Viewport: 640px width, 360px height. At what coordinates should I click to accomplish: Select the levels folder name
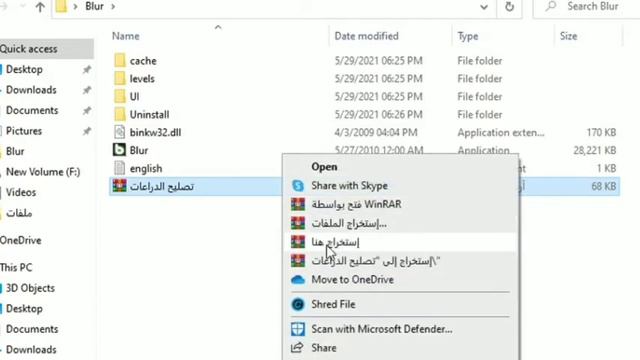coord(142,79)
